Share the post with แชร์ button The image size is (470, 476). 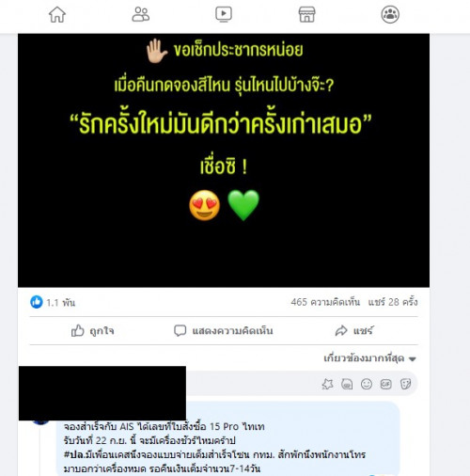coord(354,331)
